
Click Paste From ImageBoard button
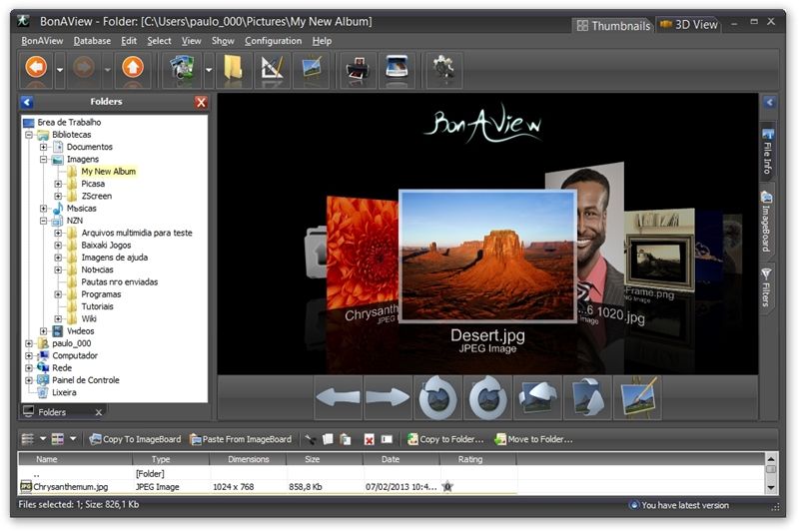(x=241, y=439)
